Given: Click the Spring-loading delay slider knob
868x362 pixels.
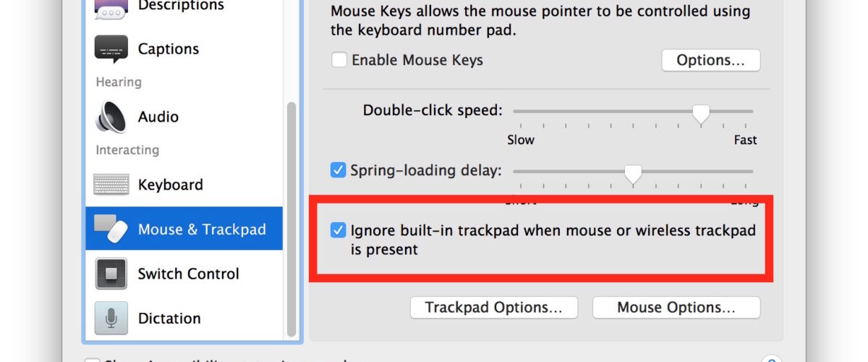Looking at the screenshot, I should [x=633, y=174].
